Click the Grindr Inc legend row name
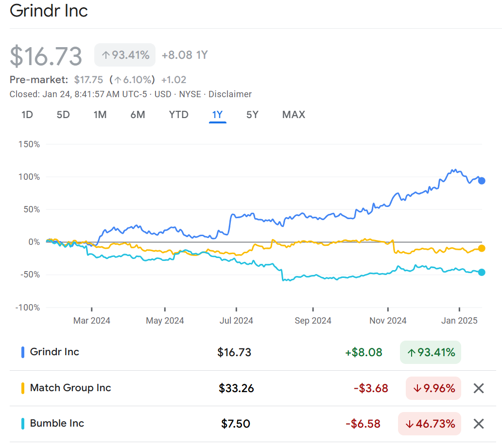Image resolution: width=502 pixels, height=448 pixels. click(x=54, y=352)
